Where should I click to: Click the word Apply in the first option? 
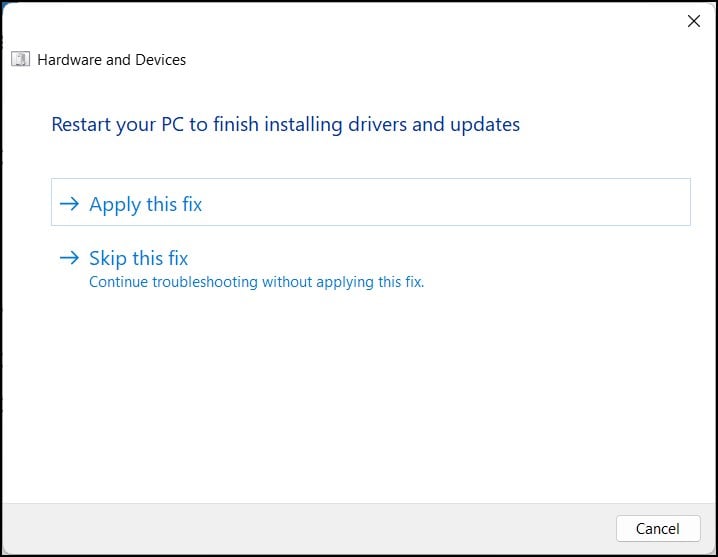115,205
